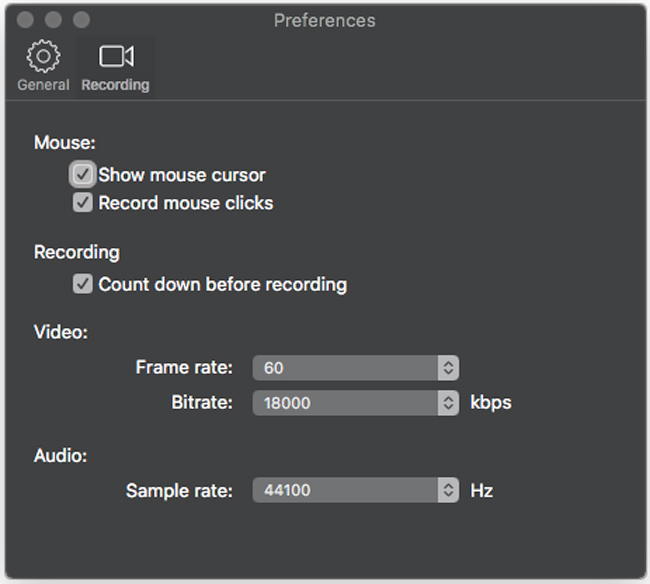Open the General preferences gear icon

(43, 56)
